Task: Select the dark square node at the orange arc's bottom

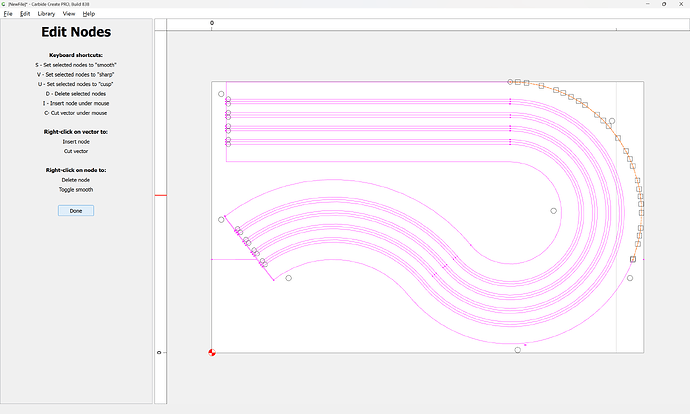Action: point(633,259)
